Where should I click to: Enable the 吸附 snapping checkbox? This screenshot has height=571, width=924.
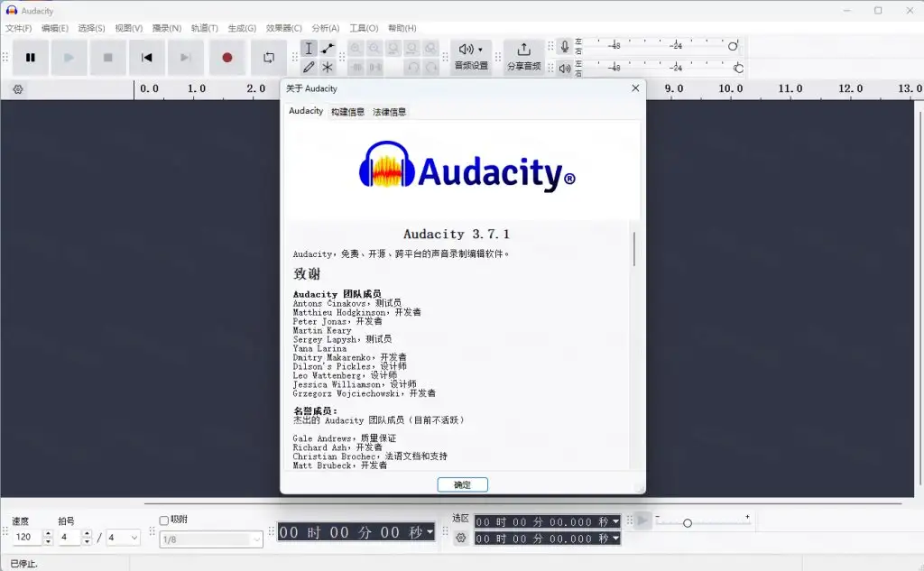pos(164,520)
